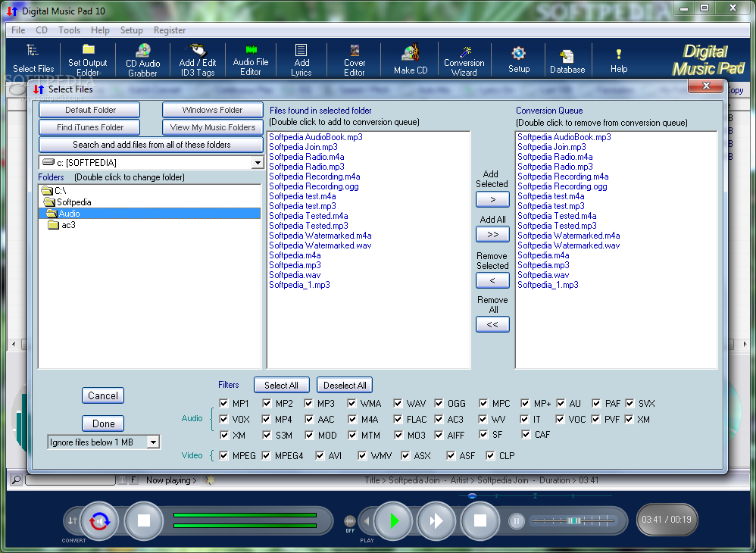Image resolution: width=756 pixels, height=553 pixels.
Task: Open the CD menu
Action: coord(42,30)
